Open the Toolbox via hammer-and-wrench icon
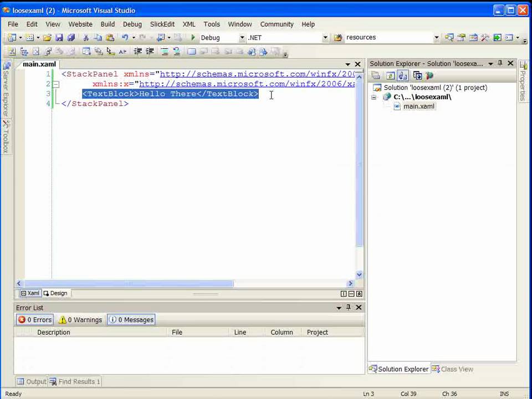Viewport: 532px width, 399px height. 485,38
